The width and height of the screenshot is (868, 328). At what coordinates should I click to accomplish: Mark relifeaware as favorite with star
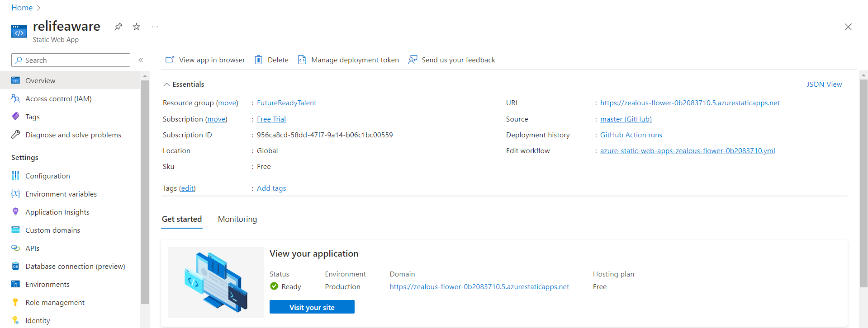[x=136, y=27]
